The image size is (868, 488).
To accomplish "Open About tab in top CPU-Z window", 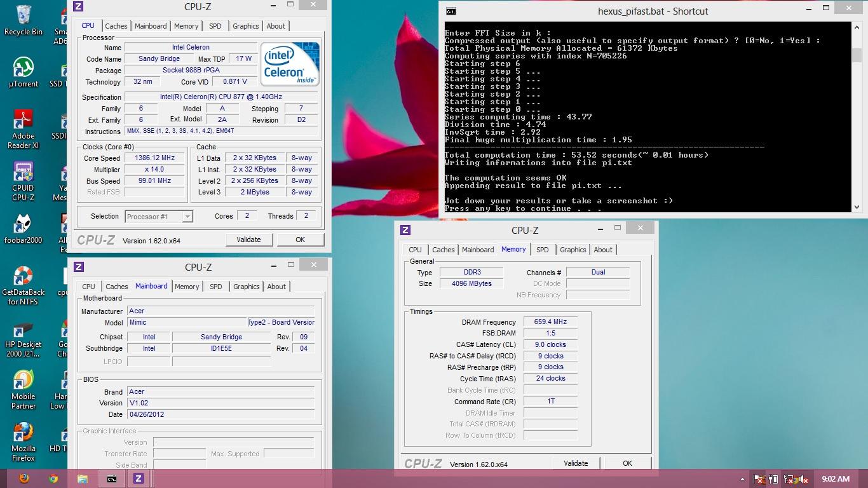I will point(276,26).
